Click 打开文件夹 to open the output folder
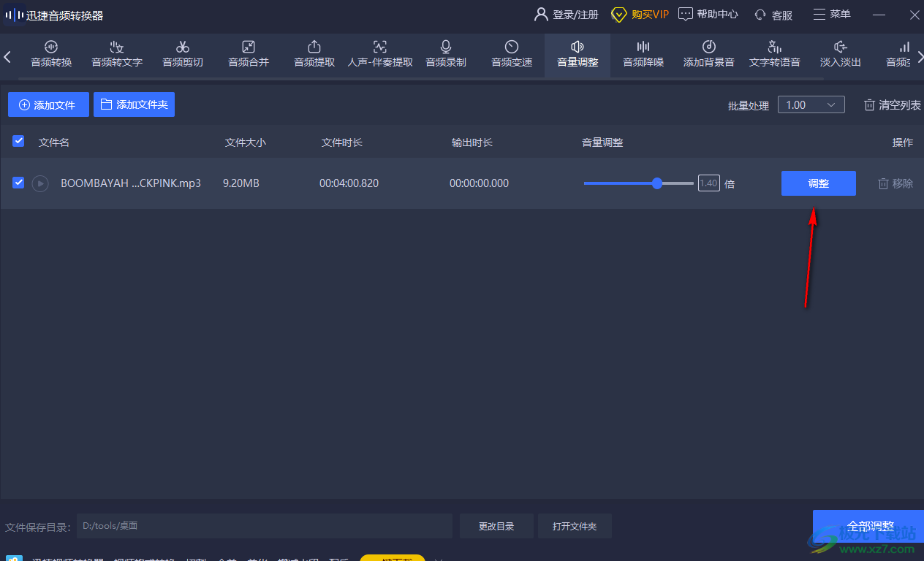Viewport: 924px width, 561px height. [x=575, y=526]
